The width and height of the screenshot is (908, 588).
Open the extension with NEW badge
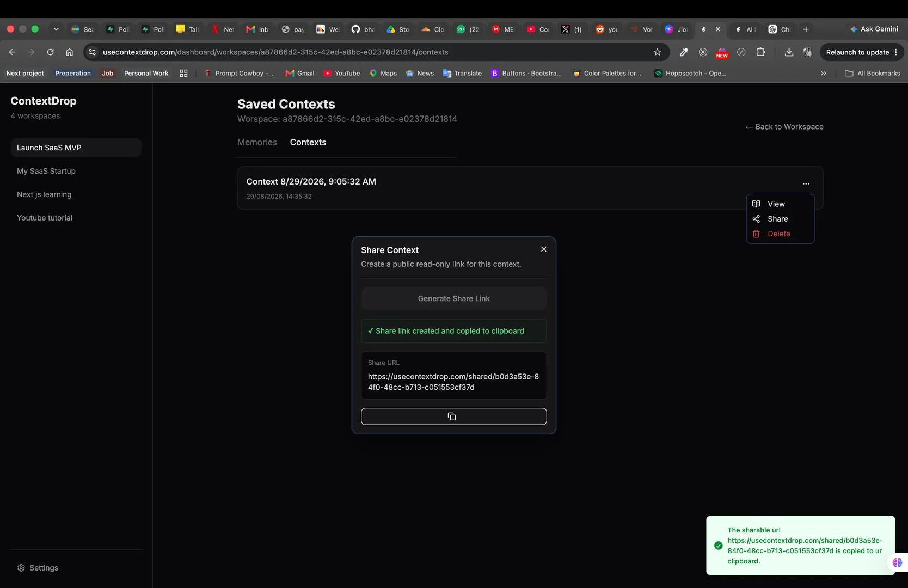(x=722, y=53)
